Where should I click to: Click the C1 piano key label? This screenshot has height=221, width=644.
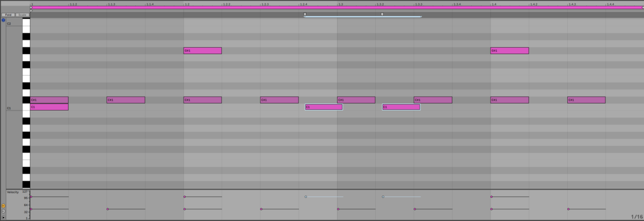tap(9, 108)
